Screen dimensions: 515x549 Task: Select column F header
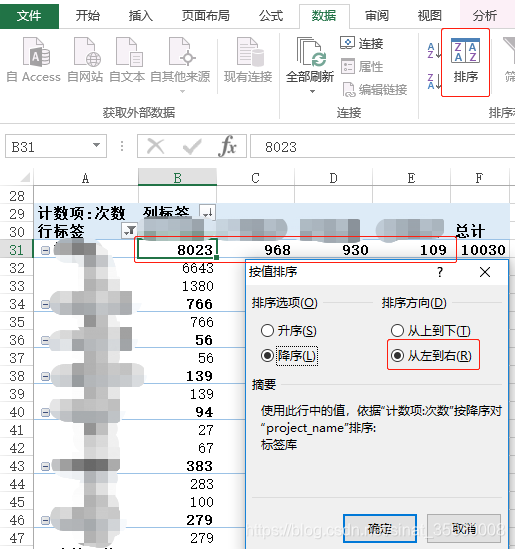(480, 178)
